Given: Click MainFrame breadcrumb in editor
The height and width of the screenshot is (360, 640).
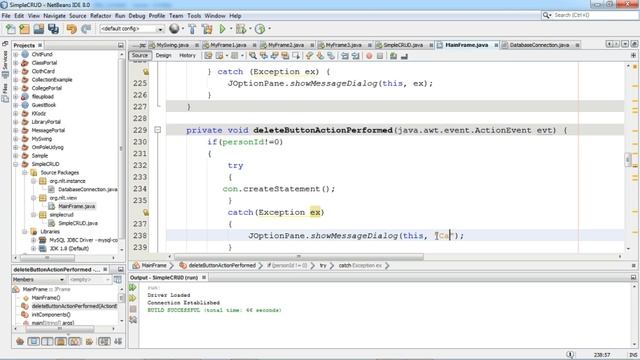Looking at the screenshot, I should point(153,266).
